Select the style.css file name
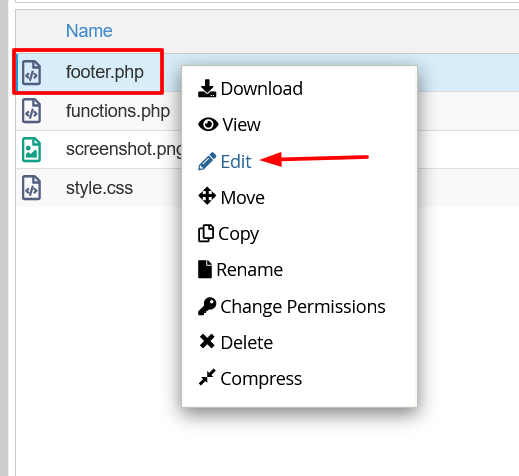 pyautogui.click(x=99, y=188)
